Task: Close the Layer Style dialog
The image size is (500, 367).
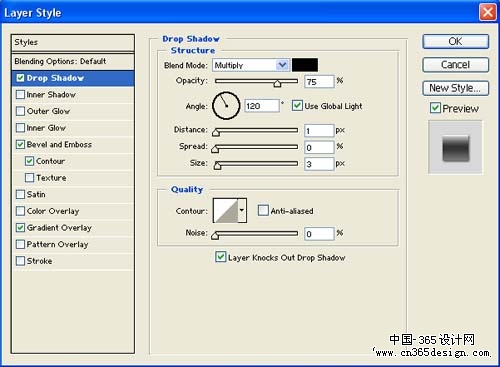Action: pos(488,13)
